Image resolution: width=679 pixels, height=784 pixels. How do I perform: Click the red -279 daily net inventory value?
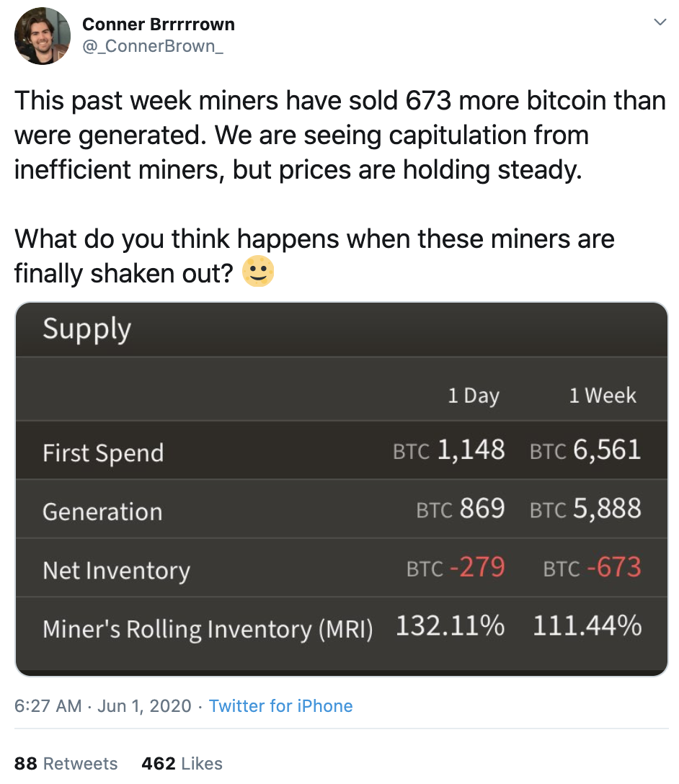(x=476, y=568)
